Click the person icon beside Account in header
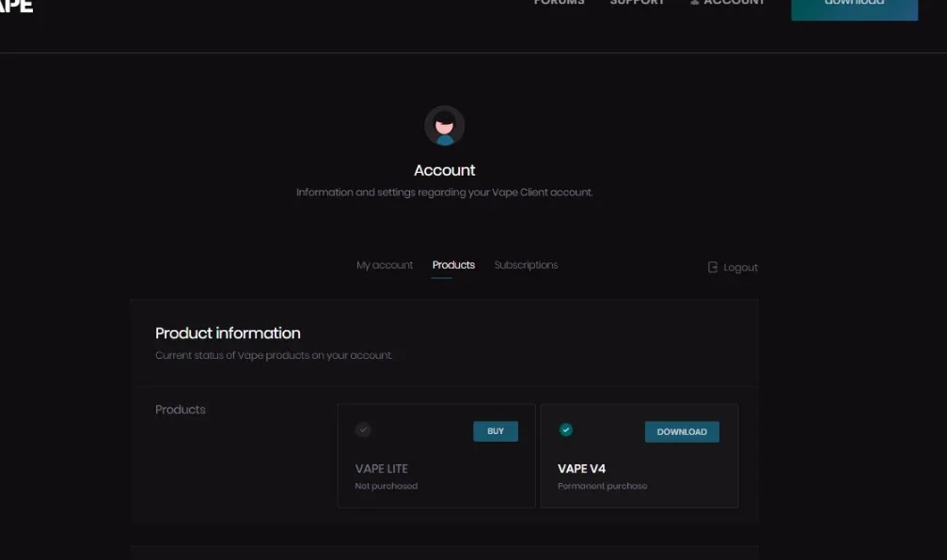The width and height of the screenshot is (947, 560). [695, 3]
